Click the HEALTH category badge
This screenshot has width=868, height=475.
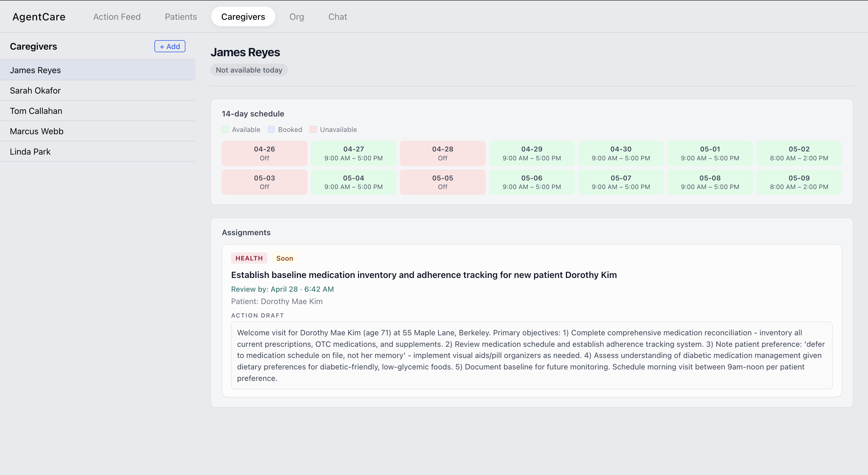249,258
